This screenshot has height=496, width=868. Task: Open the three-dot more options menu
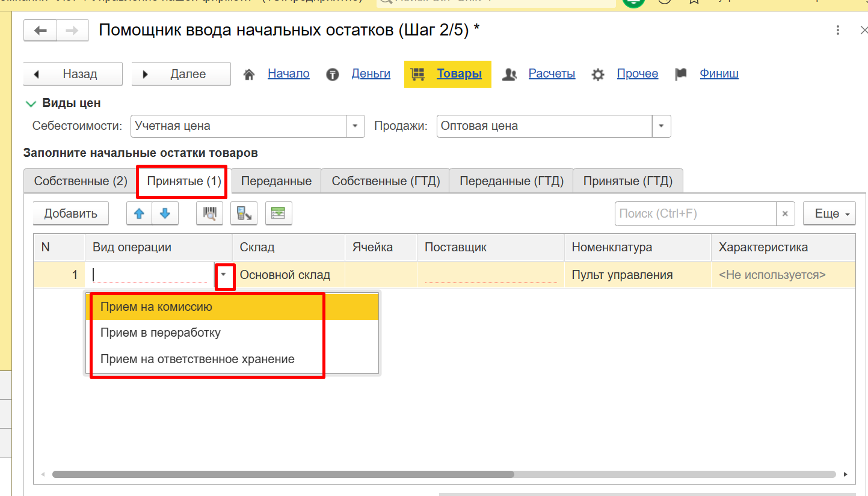click(x=837, y=31)
